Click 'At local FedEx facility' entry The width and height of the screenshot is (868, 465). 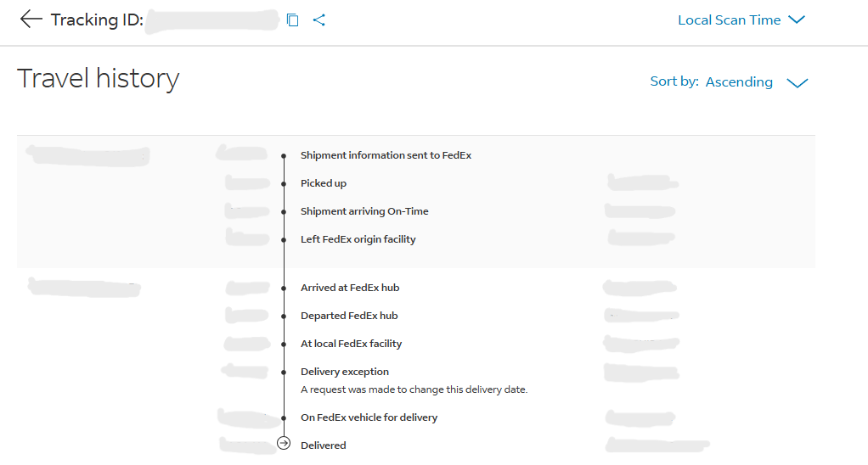click(x=351, y=344)
